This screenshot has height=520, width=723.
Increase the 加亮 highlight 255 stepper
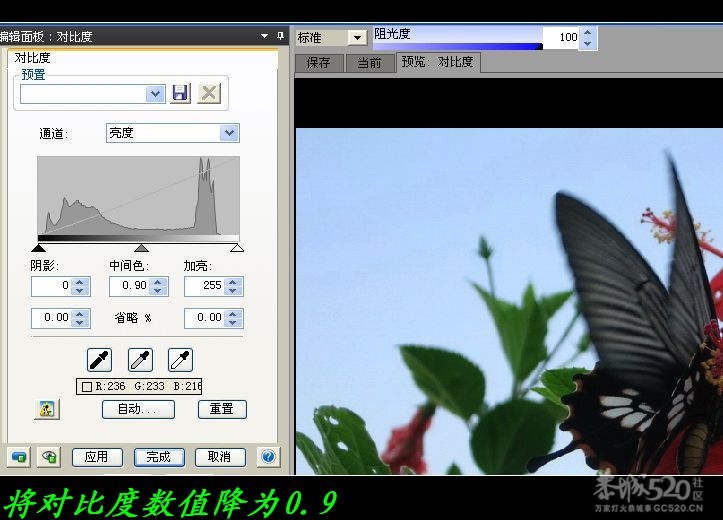(x=233, y=282)
